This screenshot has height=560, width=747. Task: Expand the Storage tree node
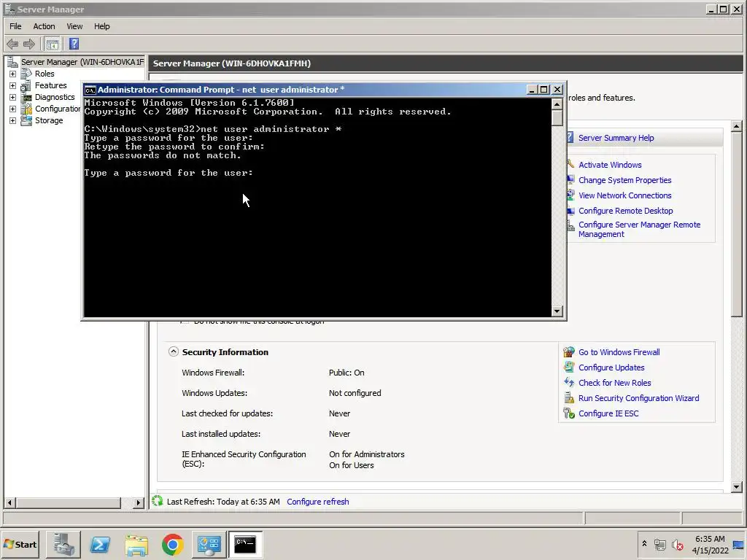coord(12,120)
